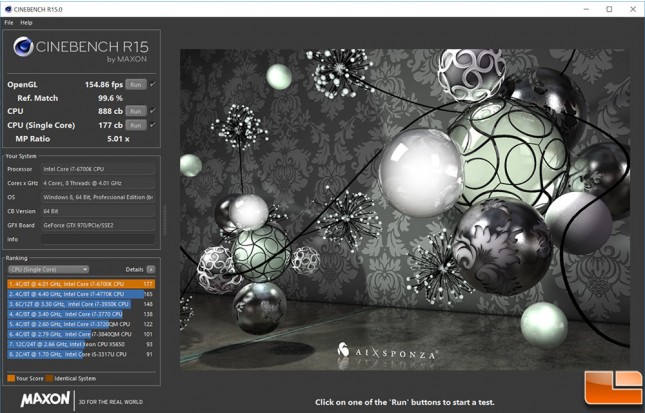645x413 pixels.
Task: Click the OS field Windows 8
Action: 98,197
